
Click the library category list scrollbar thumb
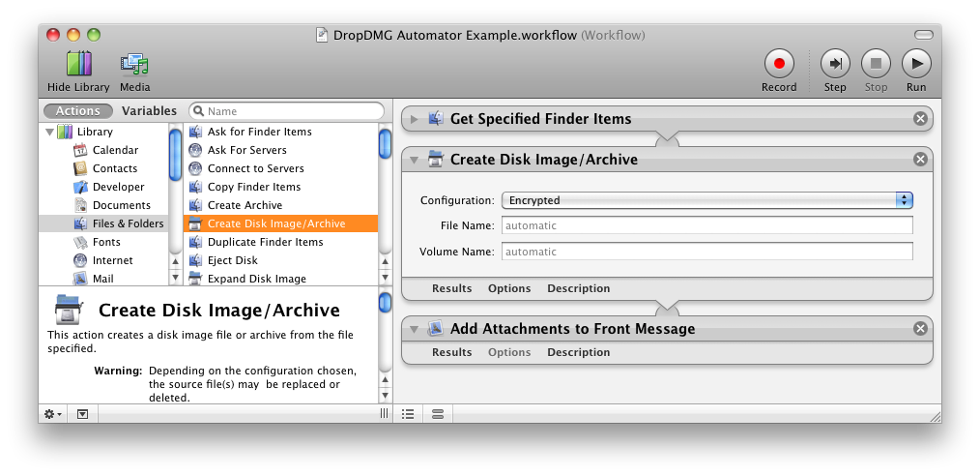tap(176, 155)
